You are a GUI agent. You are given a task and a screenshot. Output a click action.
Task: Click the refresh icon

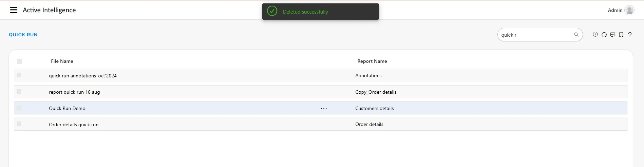tap(604, 35)
